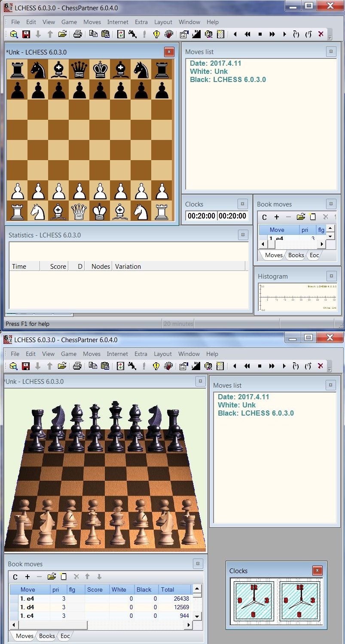Click the Paste clipboard icon in the 2D-board window toolbar
The height and width of the screenshot is (644, 345).
coord(105,34)
